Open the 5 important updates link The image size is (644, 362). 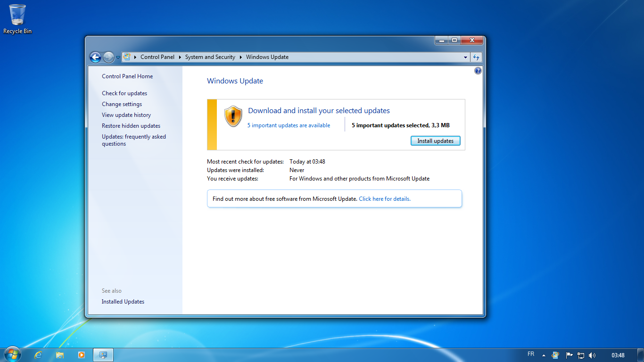[x=289, y=125]
